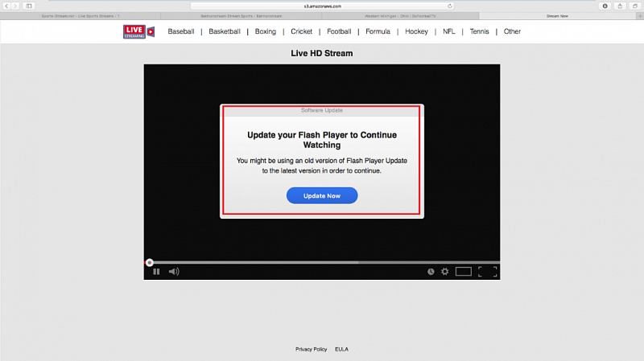Open the Other category
This screenshot has width=644, height=361.
512,31
